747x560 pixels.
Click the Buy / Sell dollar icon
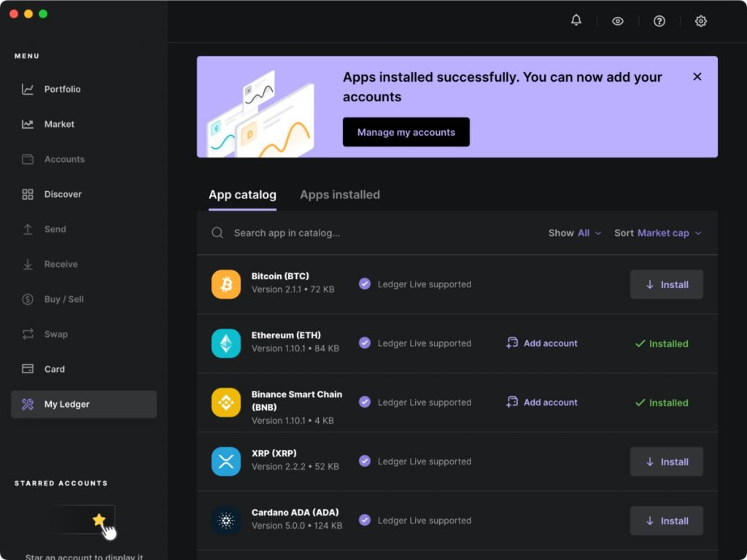[28, 299]
